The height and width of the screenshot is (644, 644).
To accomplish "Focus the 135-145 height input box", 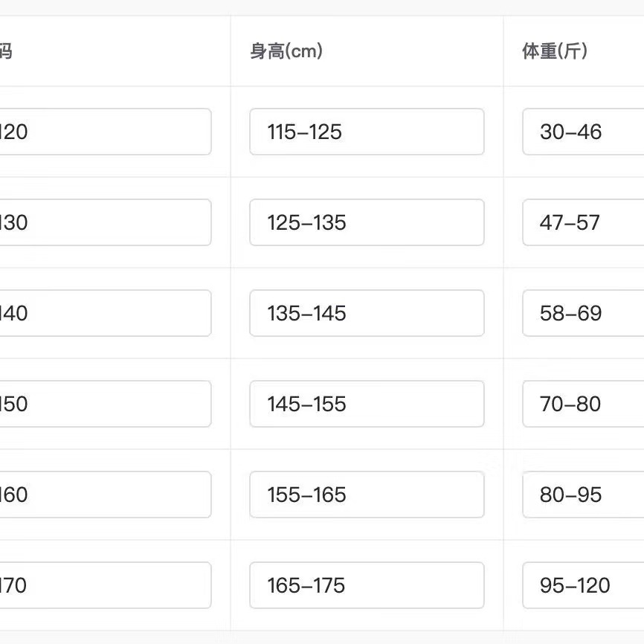I will [367, 313].
